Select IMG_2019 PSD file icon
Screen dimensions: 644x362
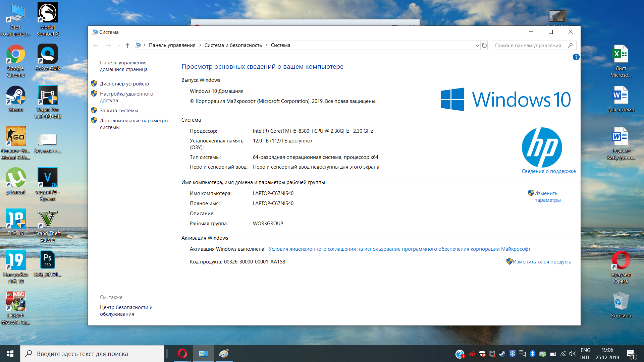[x=48, y=264]
